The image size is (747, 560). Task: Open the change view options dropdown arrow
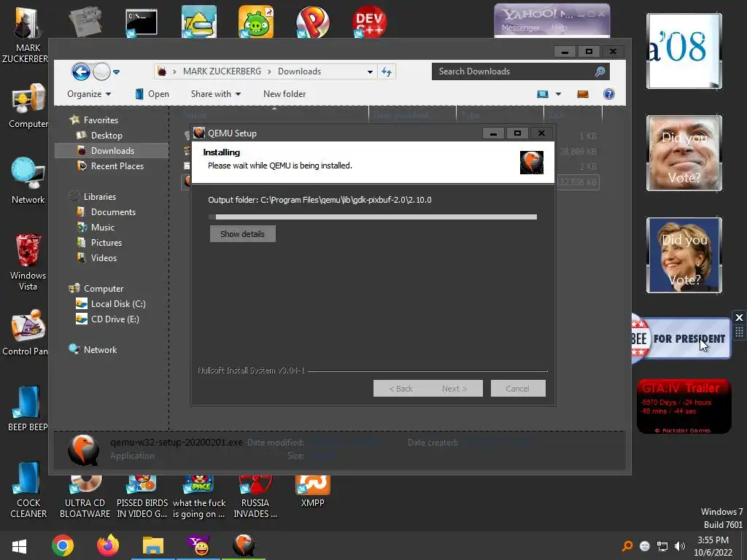pyautogui.click(x=558, y=94)
